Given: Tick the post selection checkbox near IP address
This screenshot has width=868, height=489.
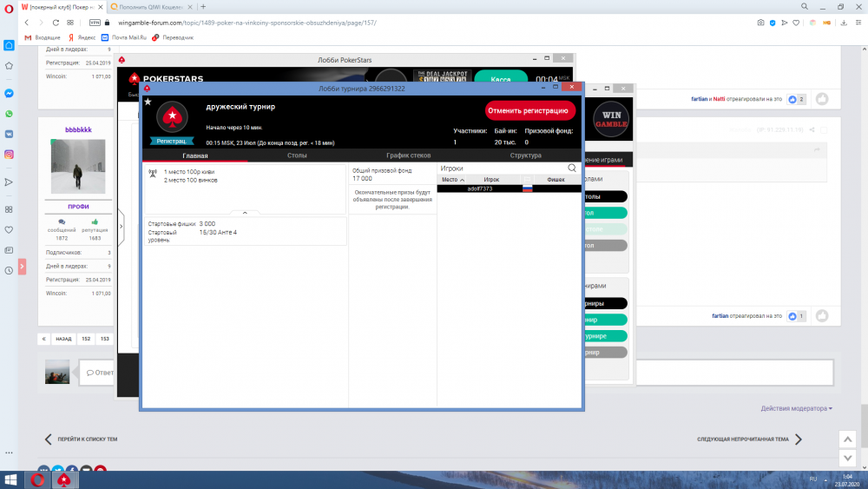Looking at the screenshot, I should [x=824, y=130].
